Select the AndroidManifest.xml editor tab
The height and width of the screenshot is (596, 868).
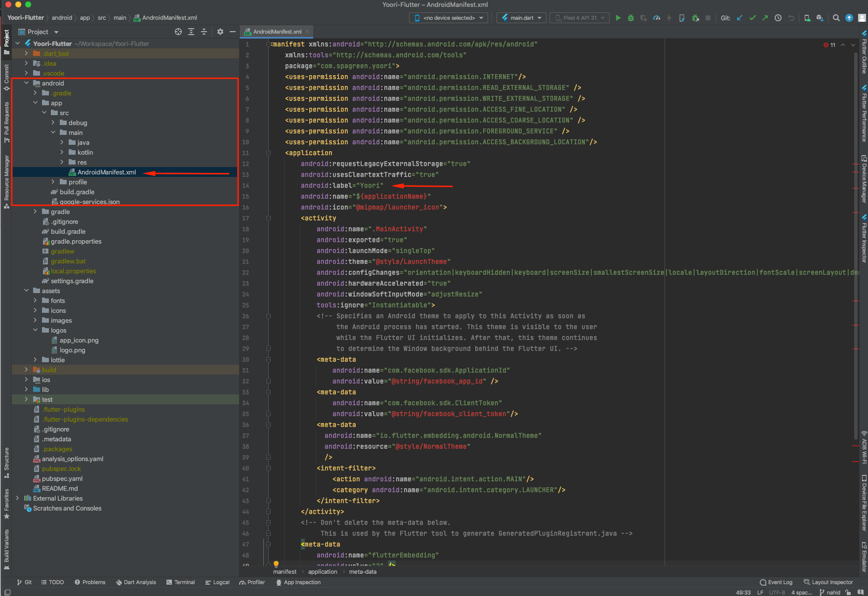click(277, 32)
